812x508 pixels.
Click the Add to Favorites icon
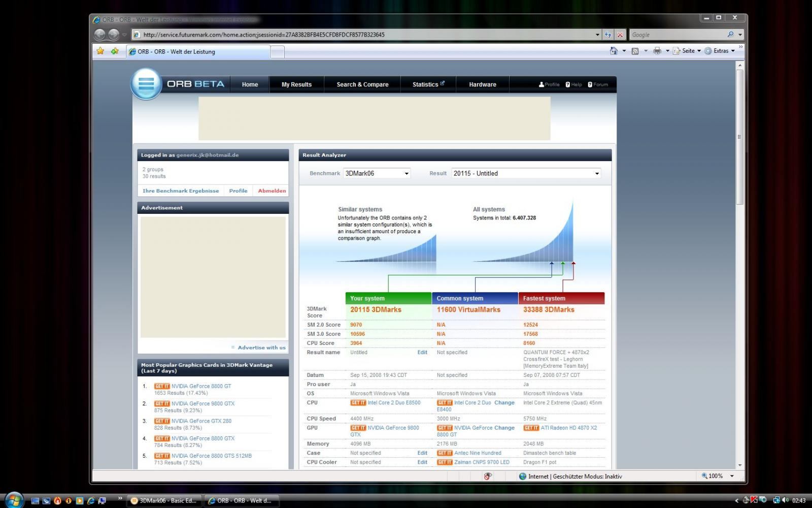[115, 51]
